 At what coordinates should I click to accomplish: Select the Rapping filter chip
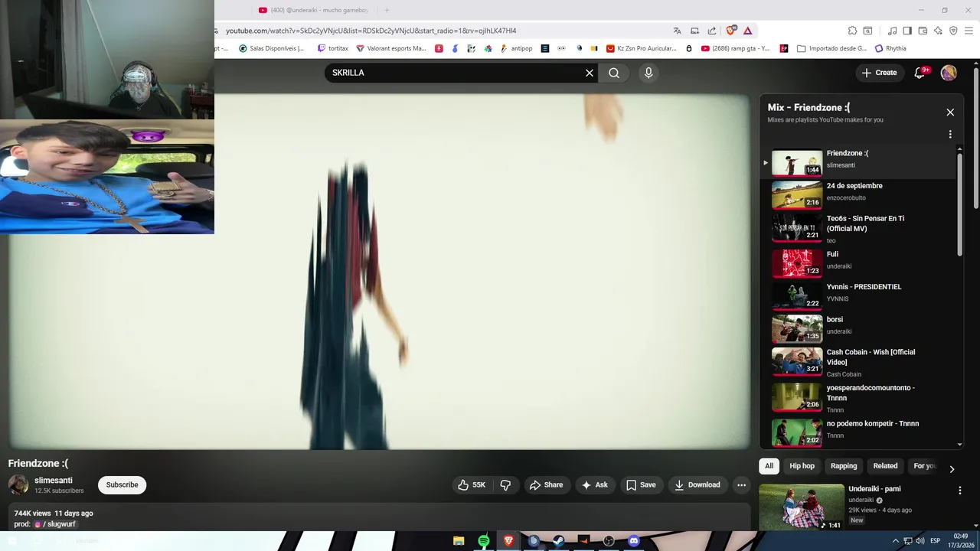(x=844, y=466)
